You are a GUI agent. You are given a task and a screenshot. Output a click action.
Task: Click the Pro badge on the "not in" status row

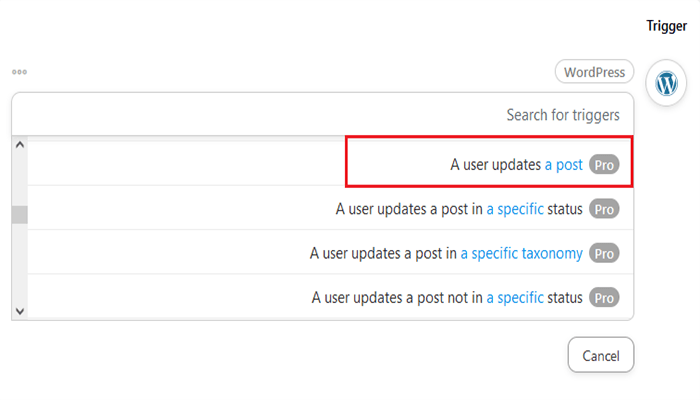coord(604,297)
